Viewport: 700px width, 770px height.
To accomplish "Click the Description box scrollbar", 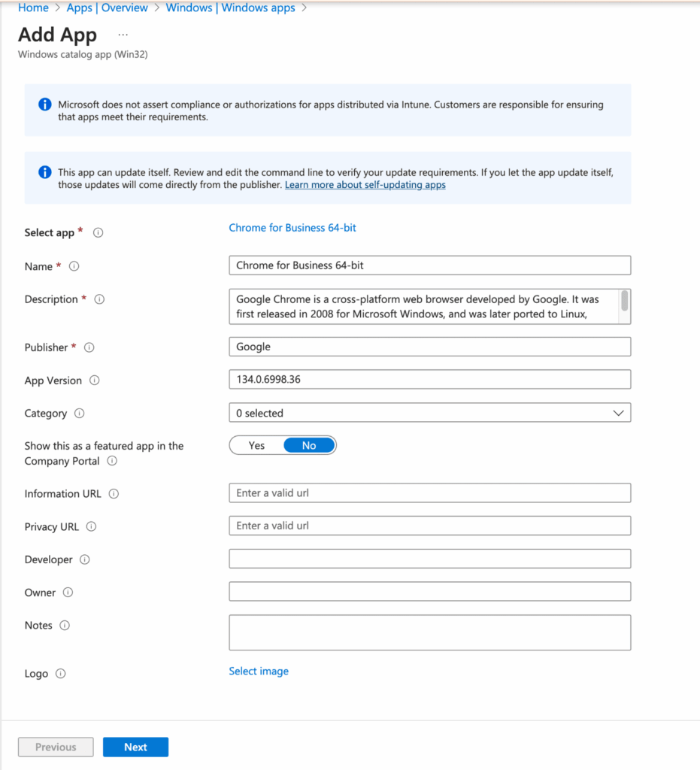I will point(624,302).
